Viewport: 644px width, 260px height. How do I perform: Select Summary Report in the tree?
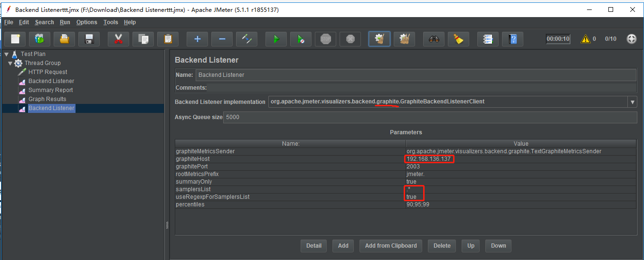pyautogui.click(x=51, y=90)
